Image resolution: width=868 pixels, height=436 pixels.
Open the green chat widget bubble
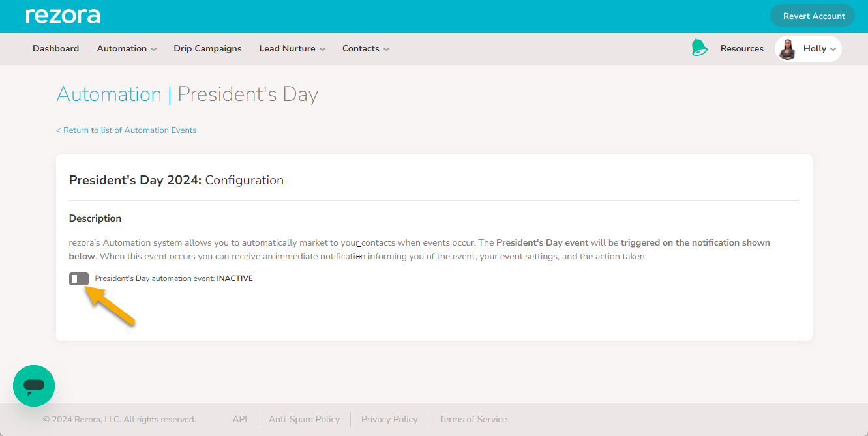tap(34, 386)
